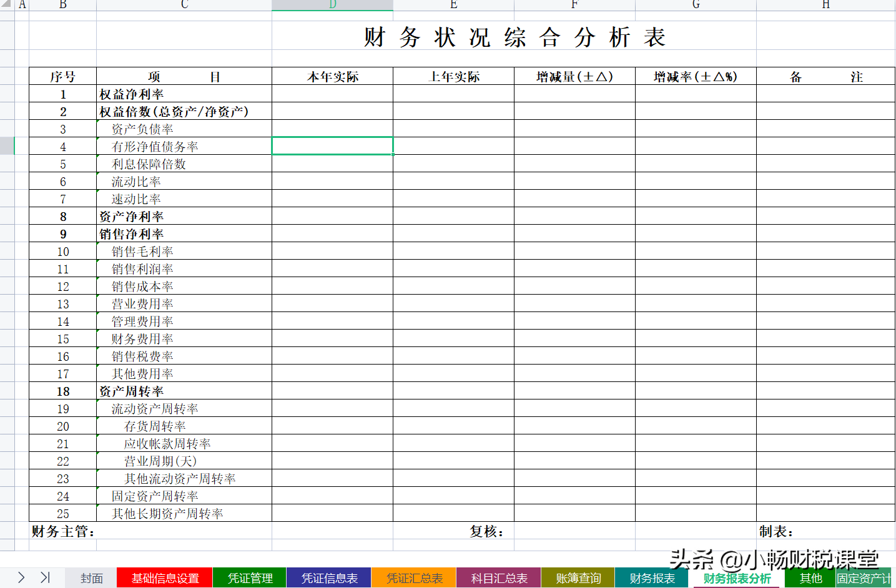Click the 本年实际 header cell
The height and width of the screenshot is (588, 896).
[x=332, y=76]
